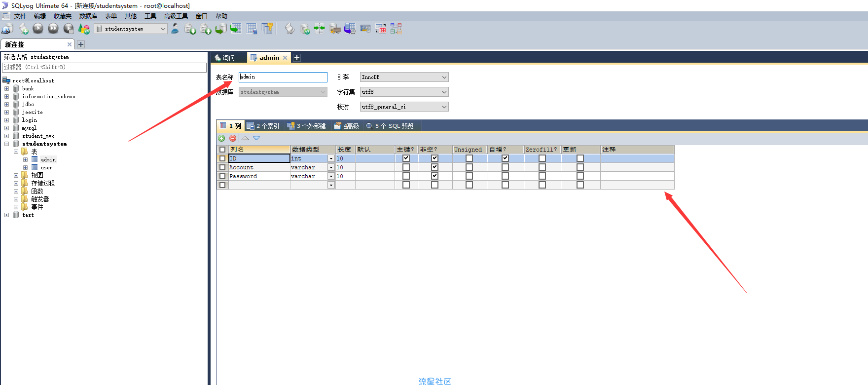Click the new connection toolbar icon

pos(7,29)
